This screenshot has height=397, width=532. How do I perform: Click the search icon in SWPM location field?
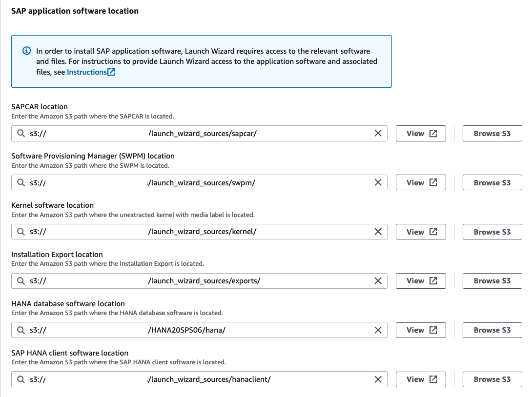[x=21, y=182]
